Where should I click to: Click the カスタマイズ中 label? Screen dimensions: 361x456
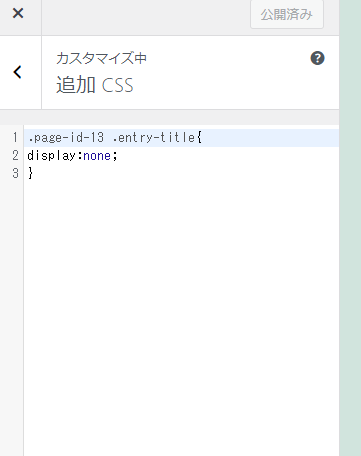pos(101,58)
